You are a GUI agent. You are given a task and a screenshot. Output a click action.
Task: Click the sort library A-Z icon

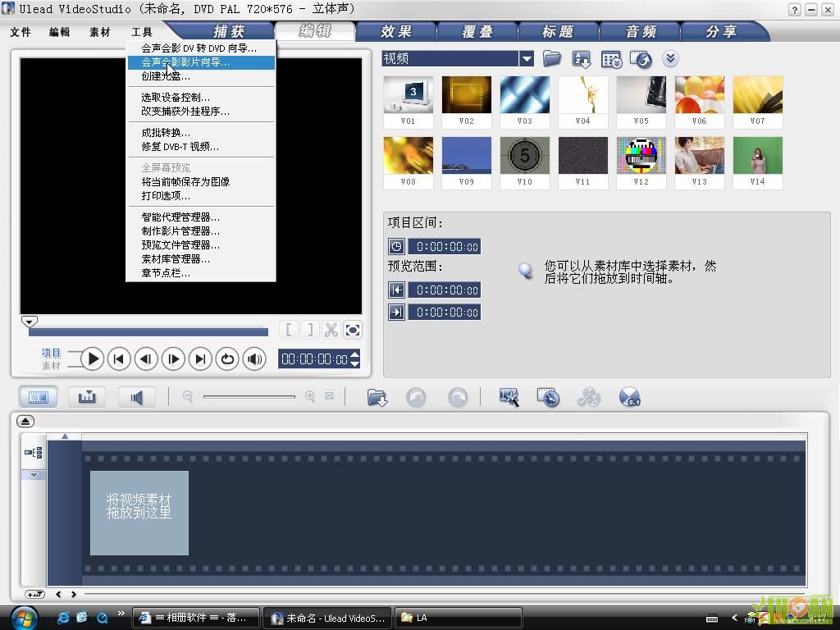tap(582, 59)
